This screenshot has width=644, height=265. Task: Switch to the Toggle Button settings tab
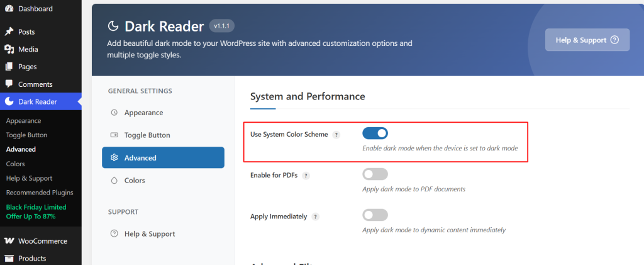pyautogui.click(x=163, y=135)
